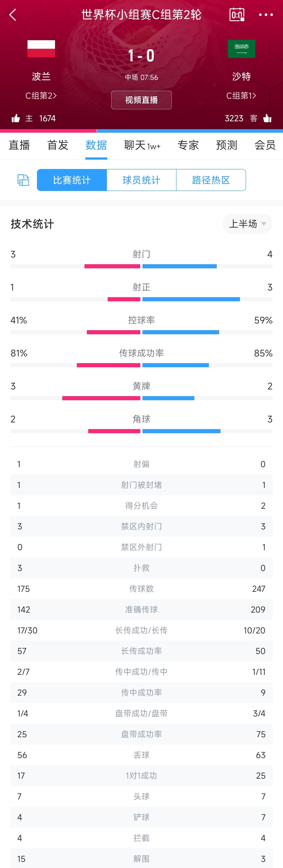Open the scoreboard calendar icon
This screenshot has height=868, width=283.
coord(237,15)
